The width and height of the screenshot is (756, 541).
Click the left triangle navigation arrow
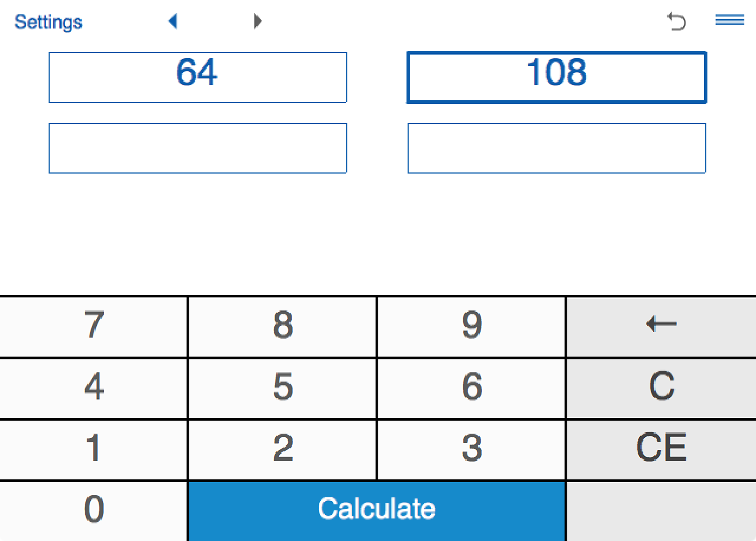pos(173,21)
